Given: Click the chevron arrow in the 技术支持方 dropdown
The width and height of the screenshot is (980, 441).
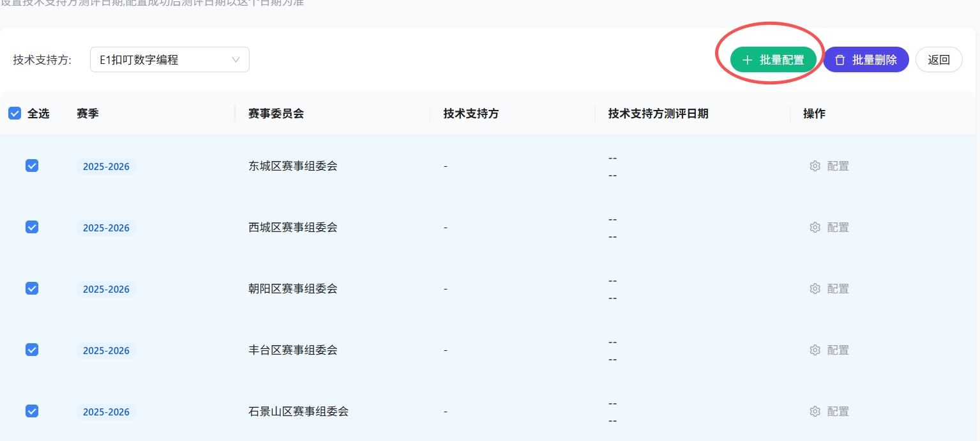Looking at the screenshot, I should 236,59.
